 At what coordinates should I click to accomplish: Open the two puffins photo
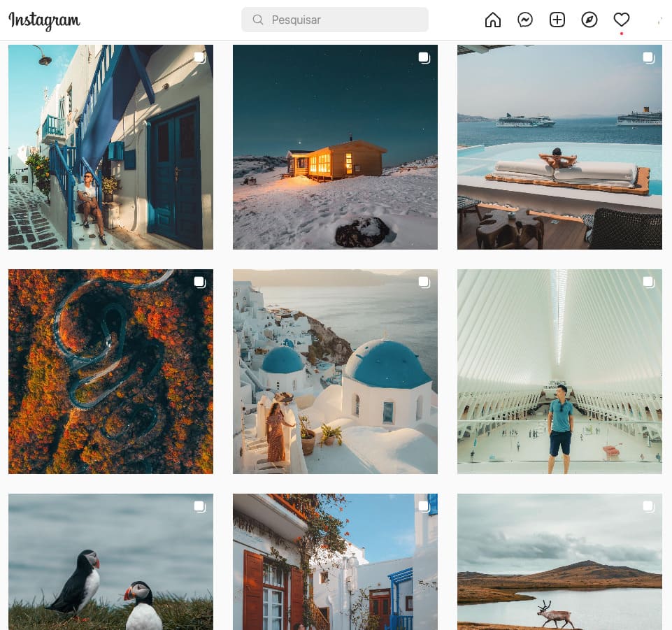point(110,561)
